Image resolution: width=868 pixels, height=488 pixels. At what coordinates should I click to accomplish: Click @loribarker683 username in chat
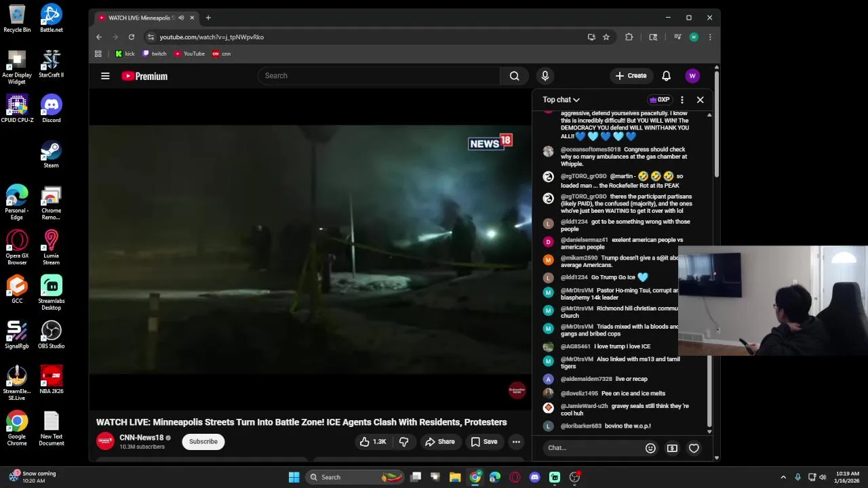click(581, 426)
